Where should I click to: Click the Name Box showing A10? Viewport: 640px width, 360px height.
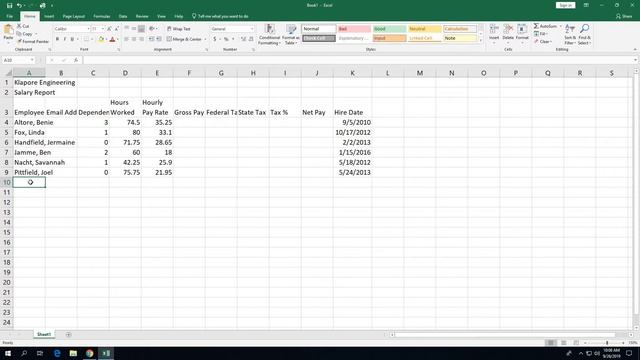18,60
